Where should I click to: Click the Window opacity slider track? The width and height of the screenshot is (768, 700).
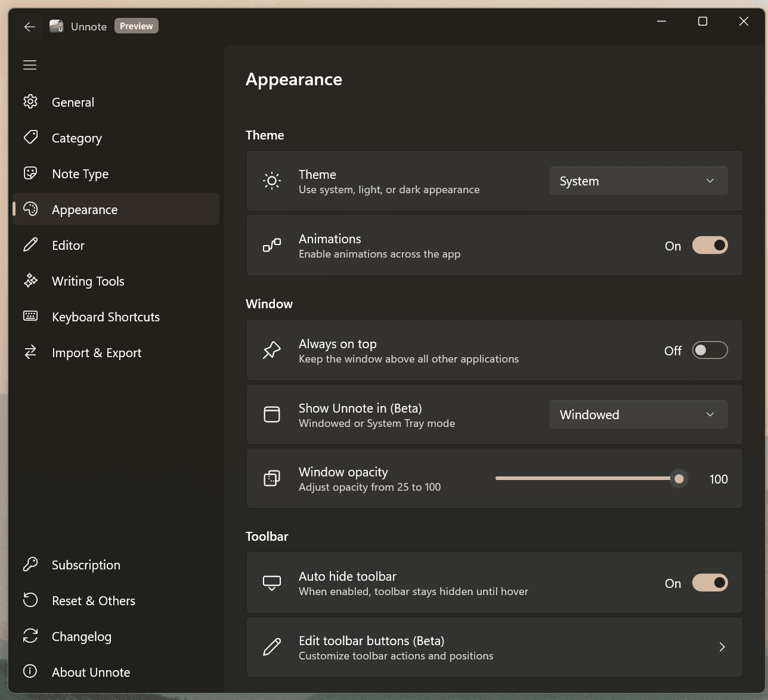click(x=584, y=479)
